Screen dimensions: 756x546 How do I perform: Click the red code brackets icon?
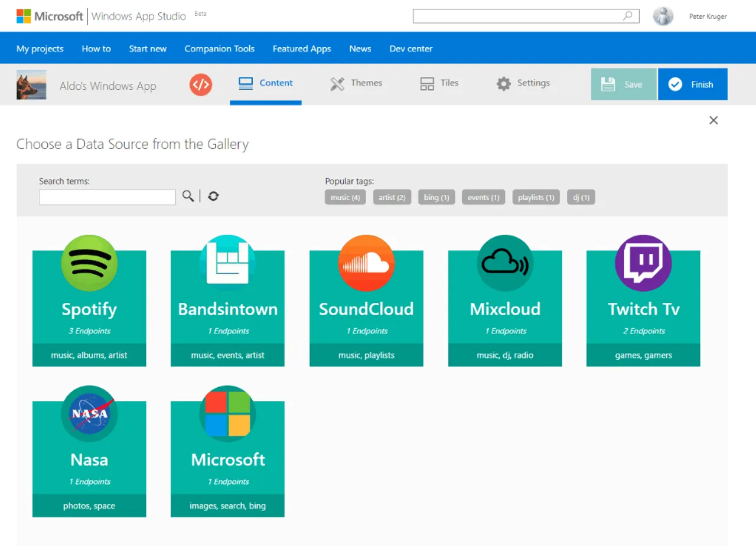point(201,84)
